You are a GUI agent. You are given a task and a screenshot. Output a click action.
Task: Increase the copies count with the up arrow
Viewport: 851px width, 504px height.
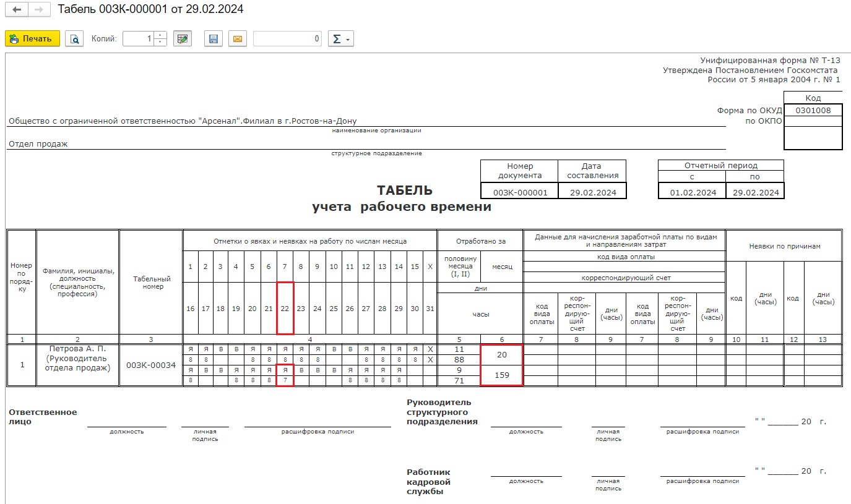(x=160, y=35)
